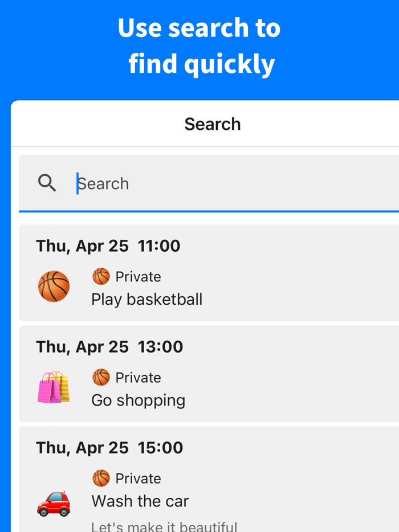Open the Wash the car event

click(x=140, y=501)
